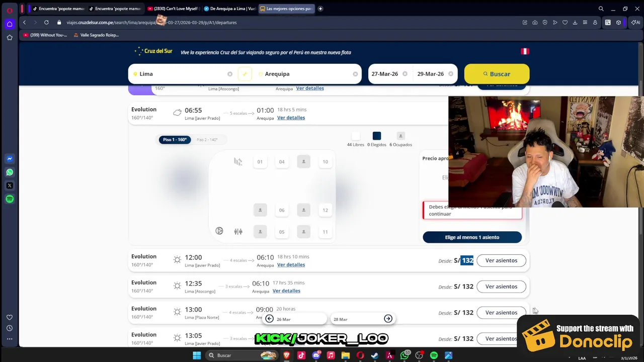
Task: Switch to Piso 1 - 160° seat map
Action: pos(175,139)
